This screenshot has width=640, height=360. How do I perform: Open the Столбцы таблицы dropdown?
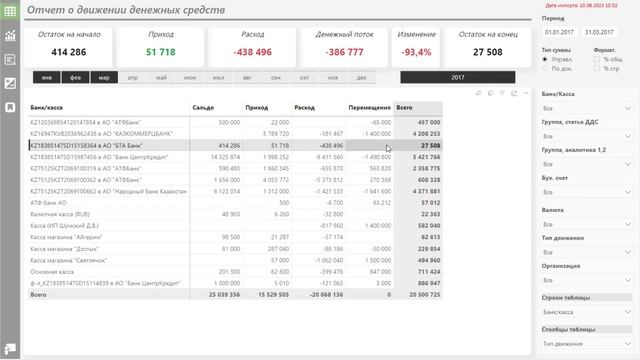point(587,344)
